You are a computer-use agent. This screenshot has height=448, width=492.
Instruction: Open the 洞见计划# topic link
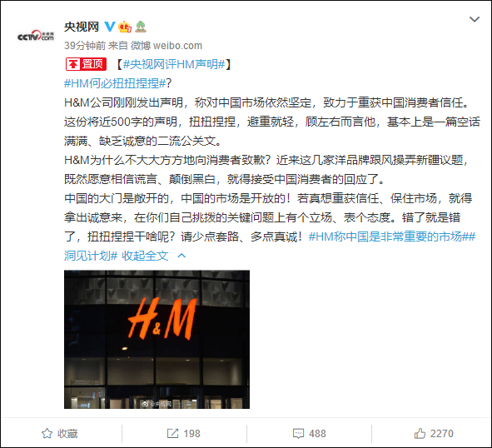(x=91, y=256)
